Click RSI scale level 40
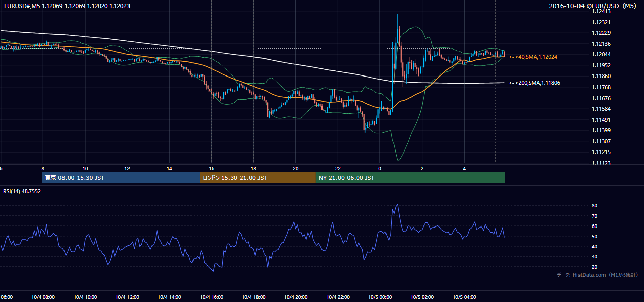The image size is (644, 302). 595,246
